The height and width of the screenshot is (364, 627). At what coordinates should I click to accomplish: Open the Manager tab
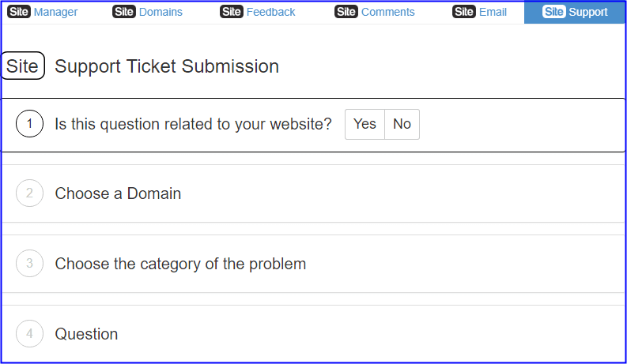click(55, 12)
